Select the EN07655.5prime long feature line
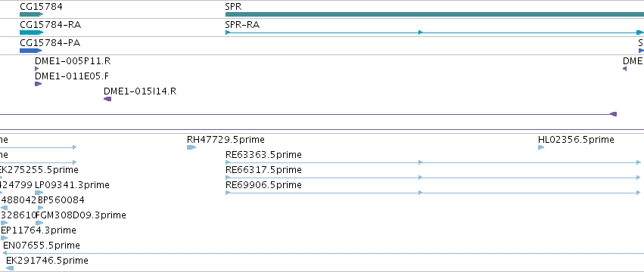 [323, 253]
